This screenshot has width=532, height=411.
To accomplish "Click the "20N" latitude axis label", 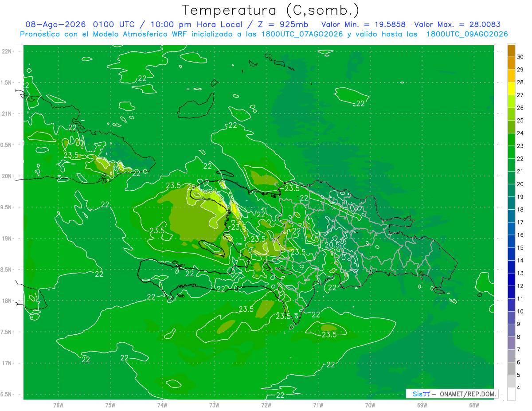I will (7, 176).
